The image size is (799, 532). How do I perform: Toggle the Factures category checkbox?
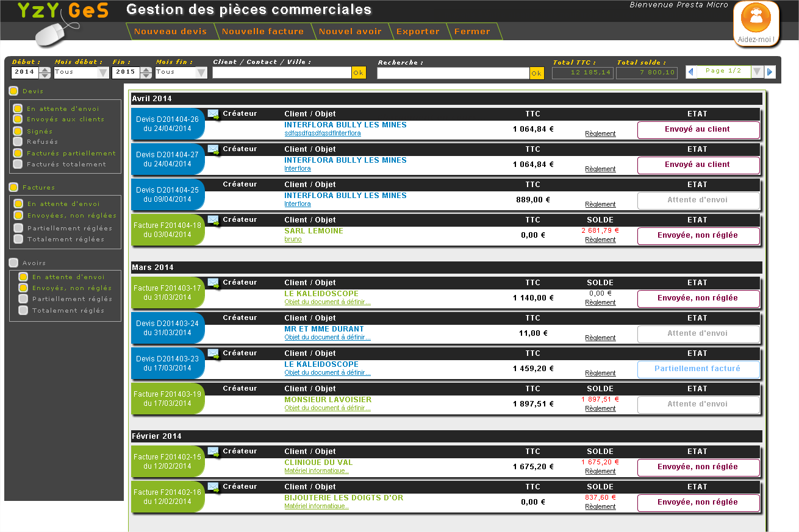pos(13,187)
